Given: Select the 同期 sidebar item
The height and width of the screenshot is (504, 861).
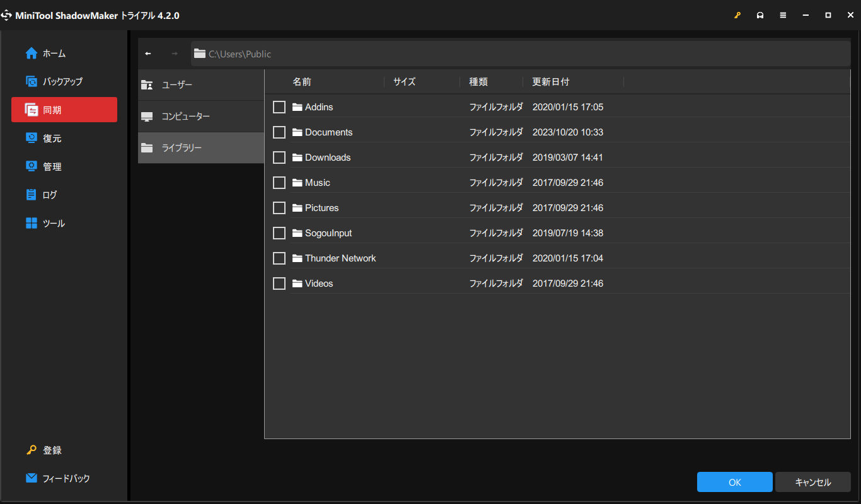Looking at the screenshot, I should 64,110.
